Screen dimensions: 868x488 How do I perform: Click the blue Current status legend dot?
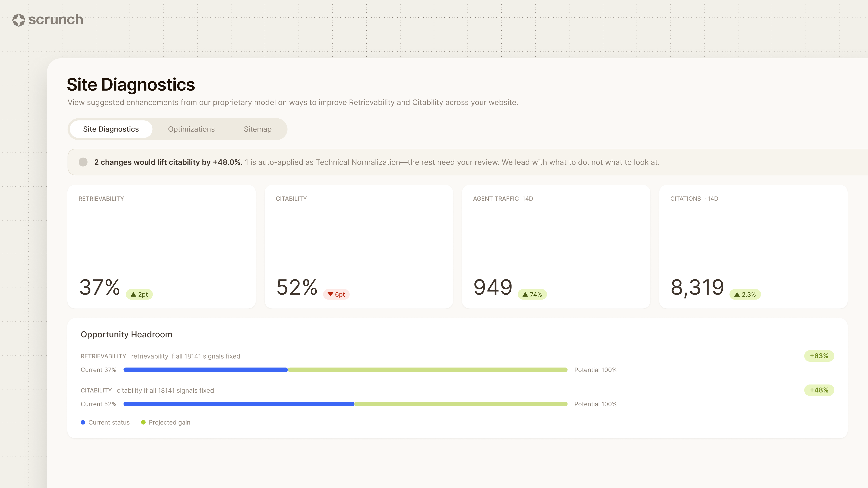pos(83,422)
